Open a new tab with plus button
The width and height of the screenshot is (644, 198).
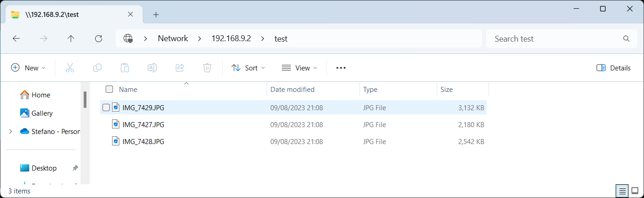click(x=156, y=15)
